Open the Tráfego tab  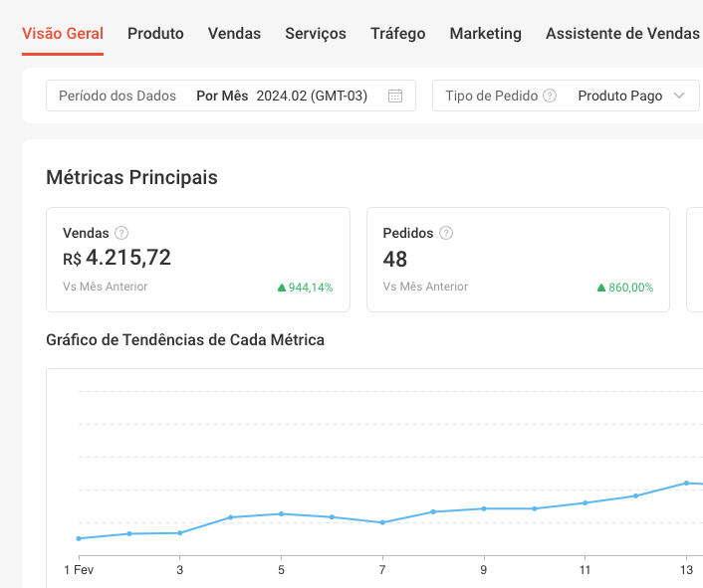(398, 34)
